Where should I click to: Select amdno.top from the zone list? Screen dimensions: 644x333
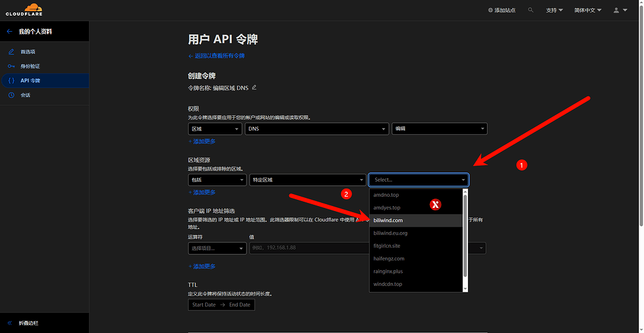(x=416, y=195)
